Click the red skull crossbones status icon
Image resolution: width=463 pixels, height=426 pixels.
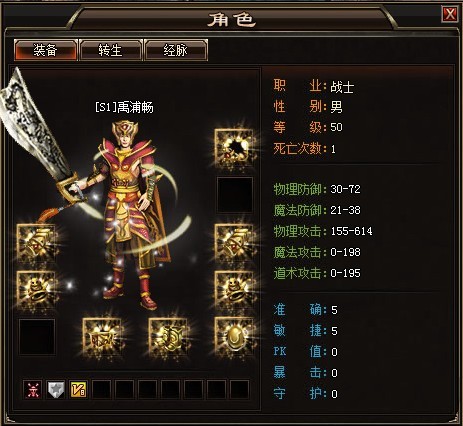click(33, 389)
